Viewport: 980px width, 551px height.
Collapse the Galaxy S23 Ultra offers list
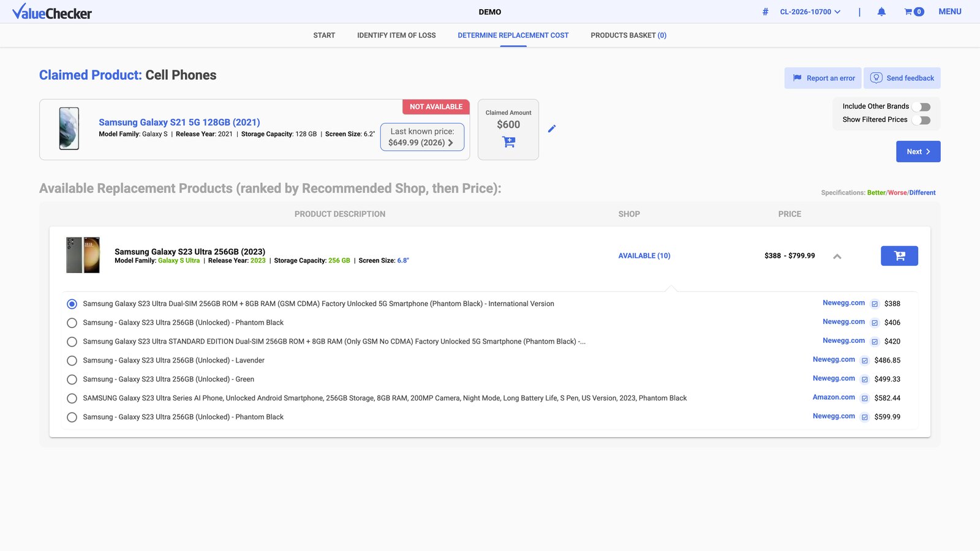click(x=837, y=257)
